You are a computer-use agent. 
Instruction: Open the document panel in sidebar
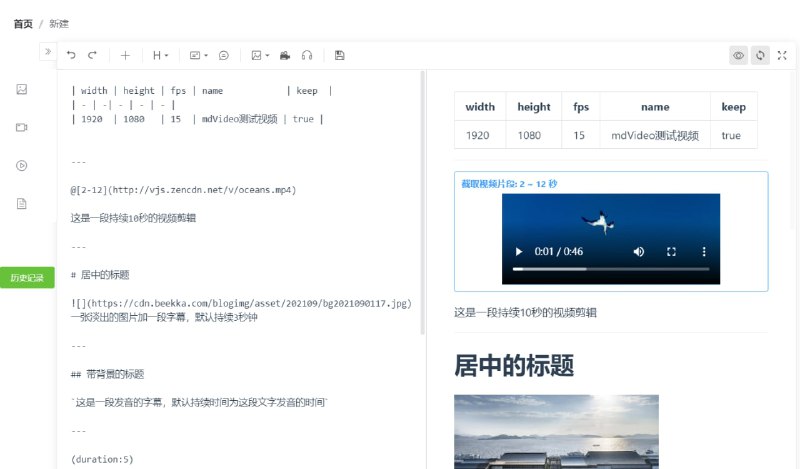click(x=21, y=204)
